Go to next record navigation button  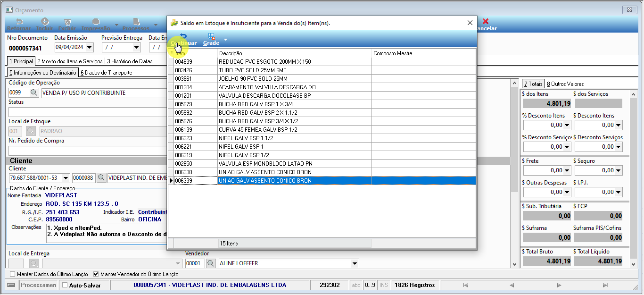pos(559,285)
